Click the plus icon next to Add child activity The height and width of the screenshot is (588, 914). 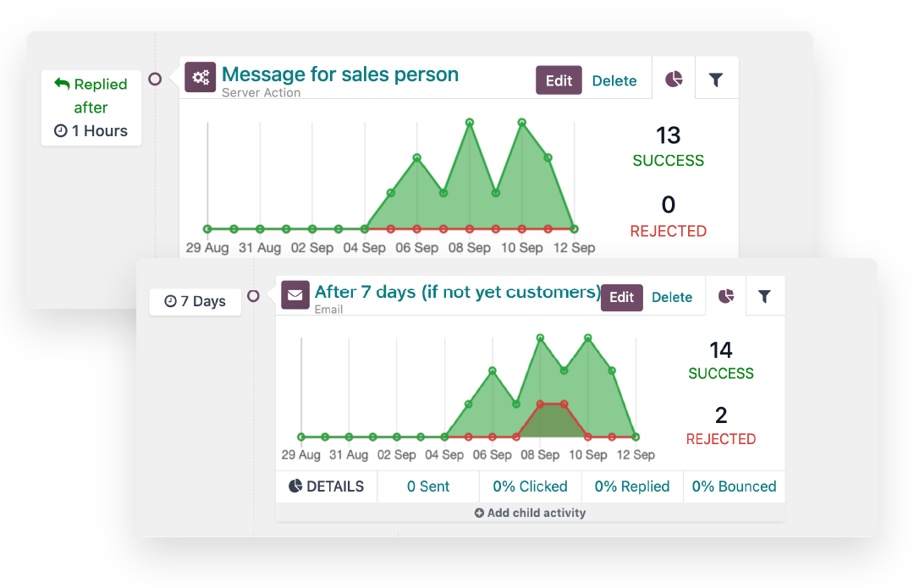(479, 513)
